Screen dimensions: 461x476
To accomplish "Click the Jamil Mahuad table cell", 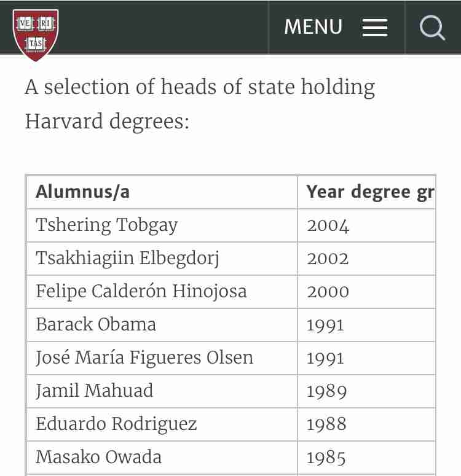I will (162, 391).
